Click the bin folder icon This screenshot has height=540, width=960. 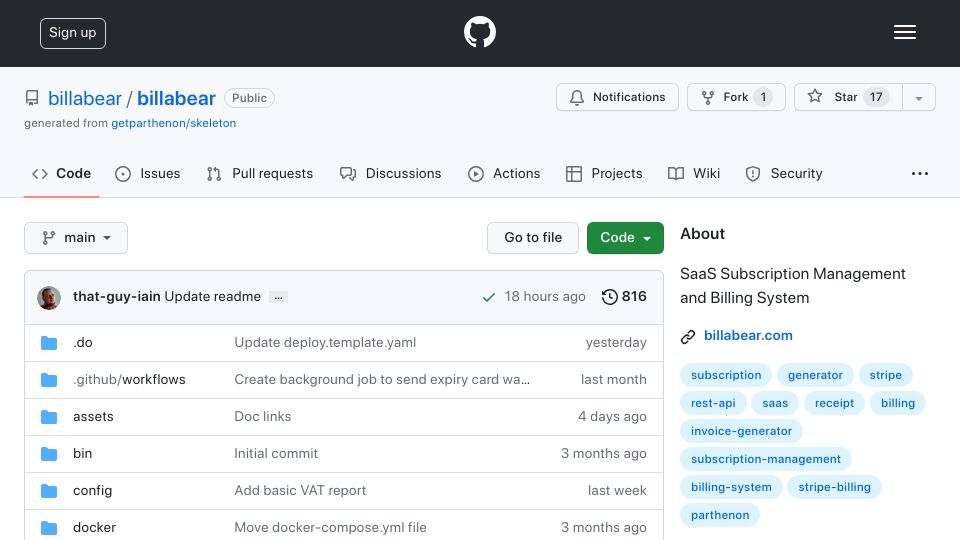click(x=49, y=454)
